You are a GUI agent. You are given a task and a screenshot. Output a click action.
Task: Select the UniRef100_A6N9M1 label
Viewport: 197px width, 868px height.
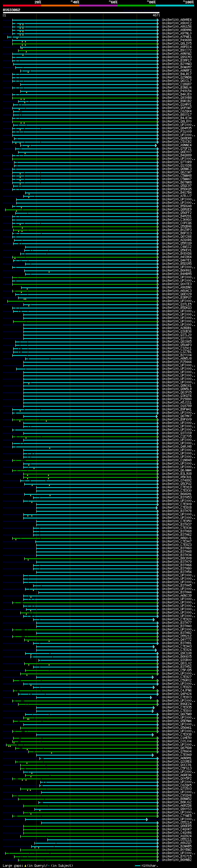[x=177, y=758]
